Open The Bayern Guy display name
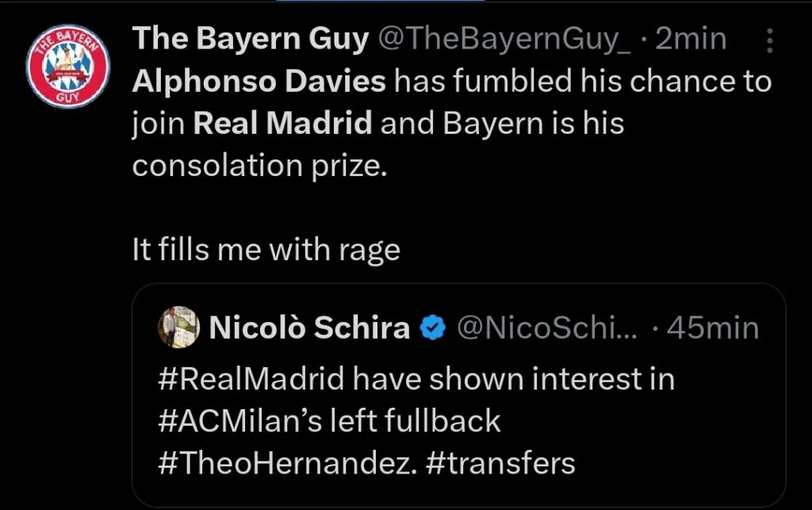Screen dimensions: 812x510 pos(250,40)
